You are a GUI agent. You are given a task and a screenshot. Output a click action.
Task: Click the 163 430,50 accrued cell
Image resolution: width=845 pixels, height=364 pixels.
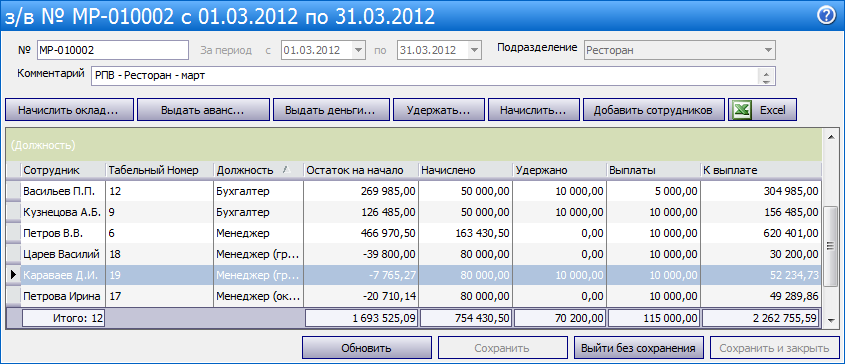(x=466, y=233)
